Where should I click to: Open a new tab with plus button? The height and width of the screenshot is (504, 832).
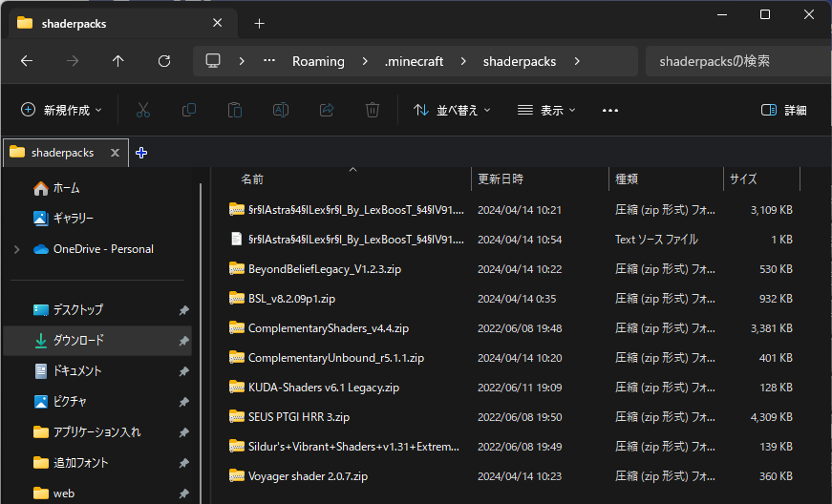click(259, 23)
